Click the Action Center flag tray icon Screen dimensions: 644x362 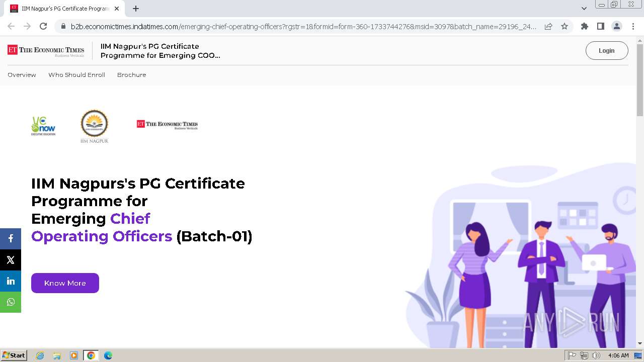tap(572, 355)
